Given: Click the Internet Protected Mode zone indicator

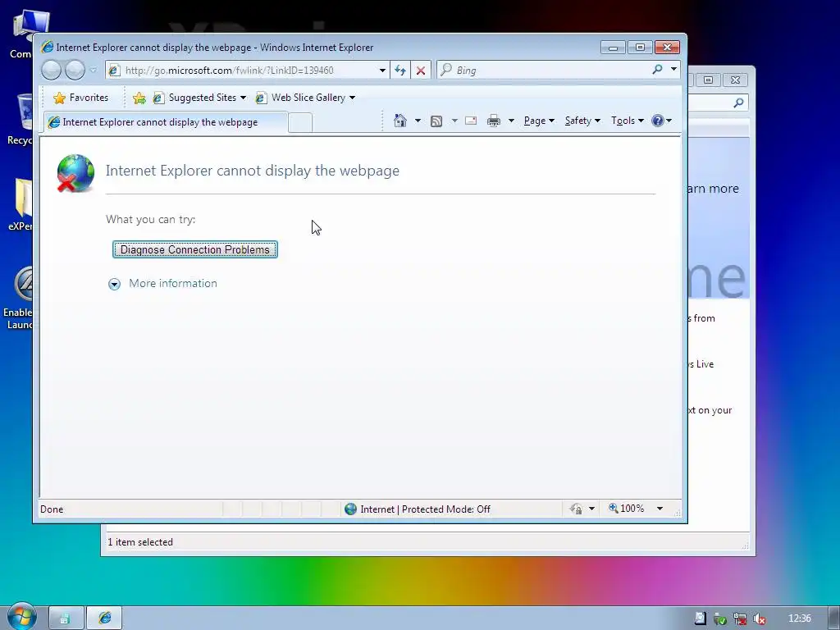Looking at the screenshot, I should click(x=418, y=509).
